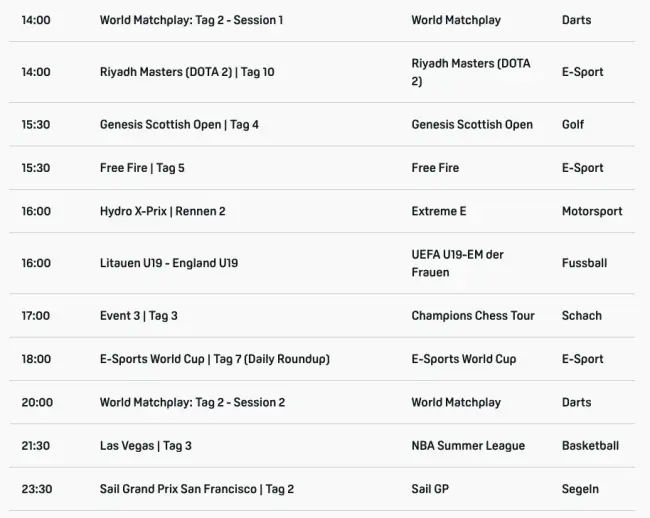Screen dimensions: 650x518
Task: Open Sail Grand Prix San Francisco | Tag 2
Action: [x=197, y=489]
